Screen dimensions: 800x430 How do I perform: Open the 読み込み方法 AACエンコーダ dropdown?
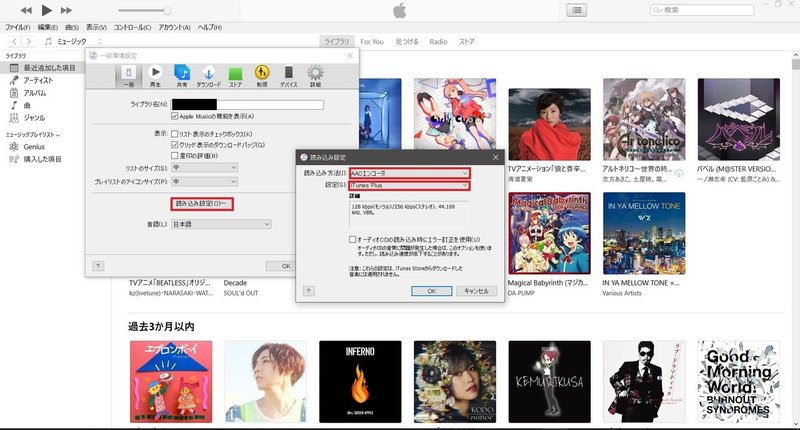click(x=409, y=173)
